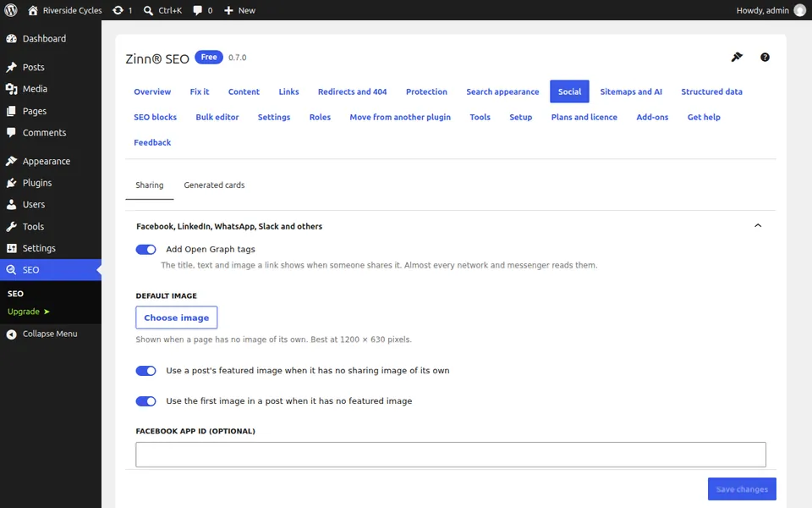This screenshot has width=812, height=508.
Task: Open Pages in the sidebar
Action: pyautogui.click(x=51, y=111)
